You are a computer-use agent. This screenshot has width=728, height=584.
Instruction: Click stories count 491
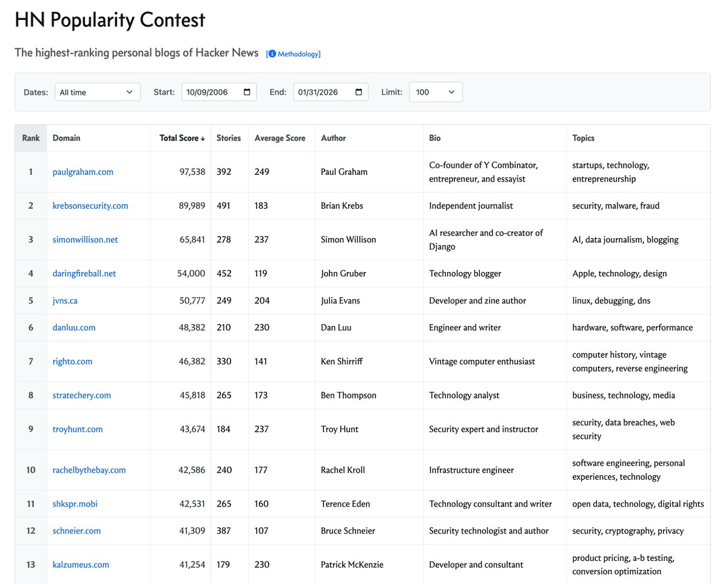(x=224, y=206)
